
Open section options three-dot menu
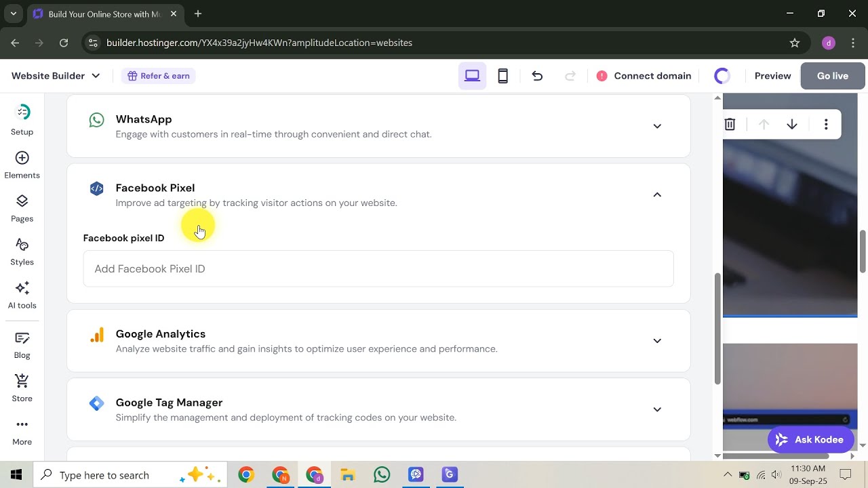click(826, 124)
